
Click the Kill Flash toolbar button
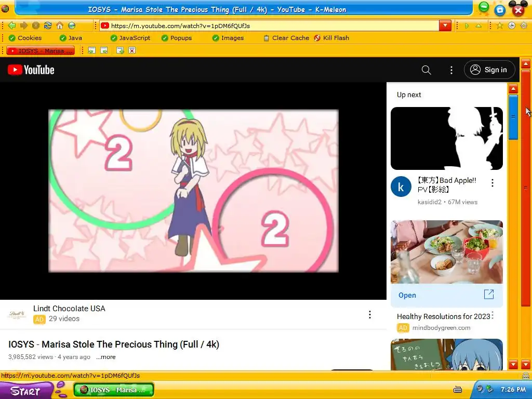[x=331, y=38]
